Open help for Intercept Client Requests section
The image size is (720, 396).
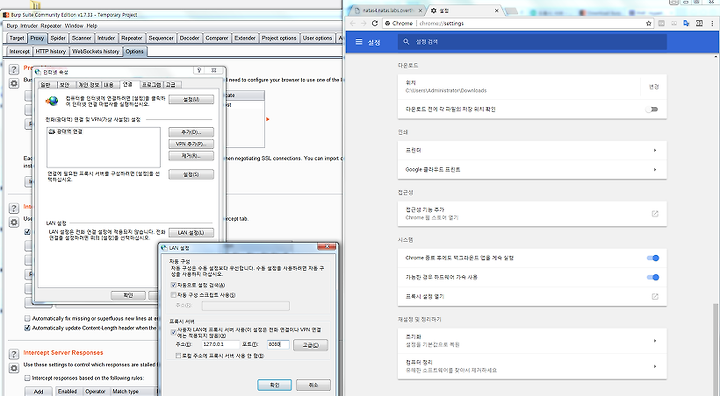click(x=14, y=208)
